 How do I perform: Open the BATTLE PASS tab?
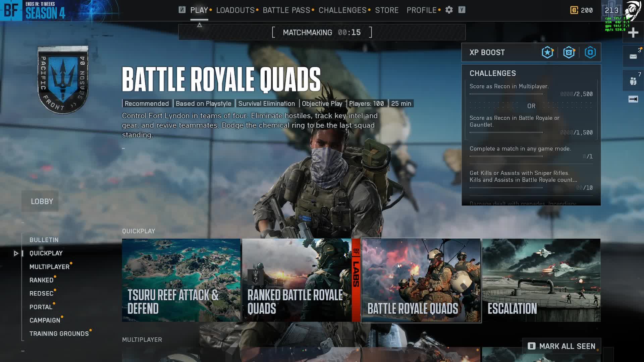click(286, 10)
